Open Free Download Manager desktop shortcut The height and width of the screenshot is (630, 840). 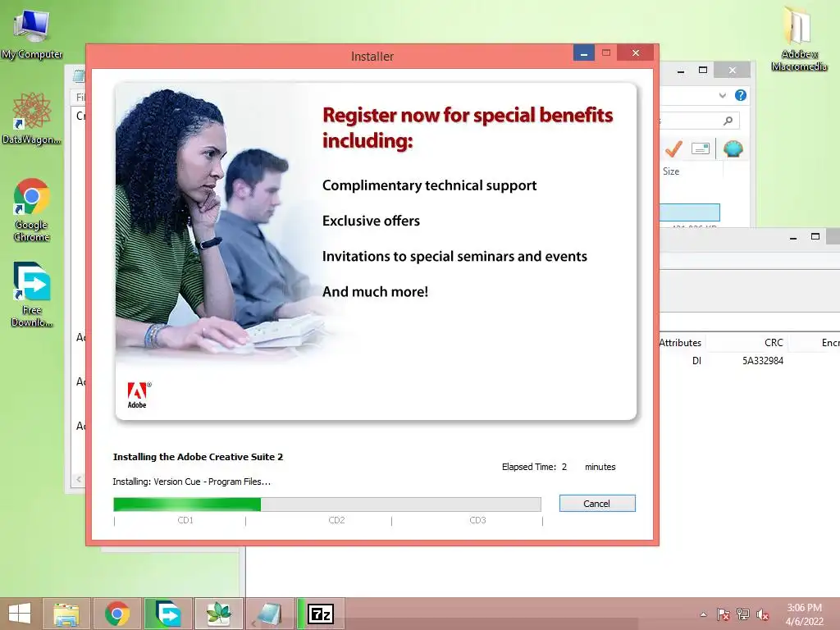tap(32, 294)
